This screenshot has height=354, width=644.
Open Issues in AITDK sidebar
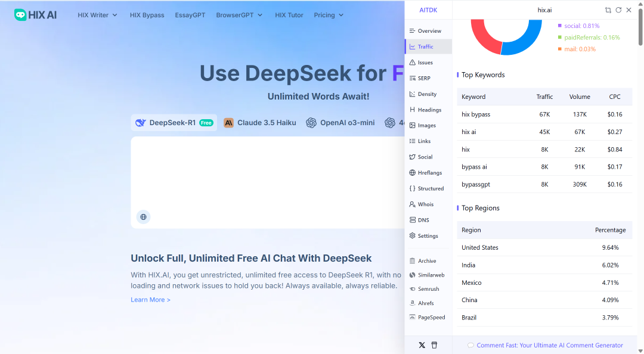tap(428, 63)
